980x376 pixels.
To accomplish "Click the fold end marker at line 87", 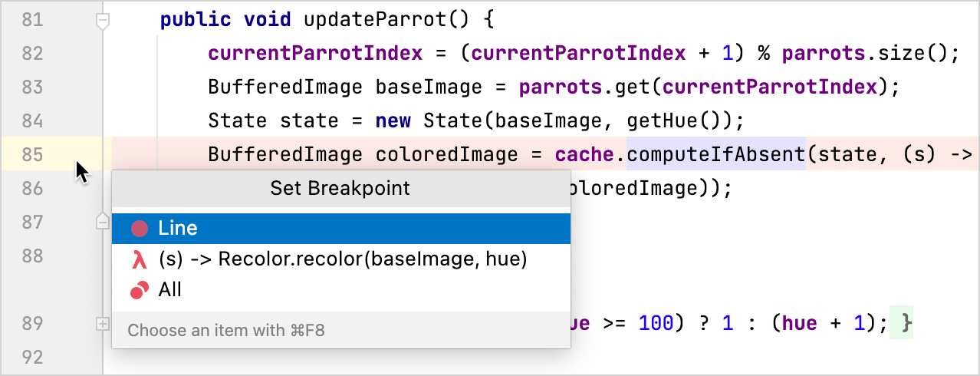I will click(x=102, y=222).
